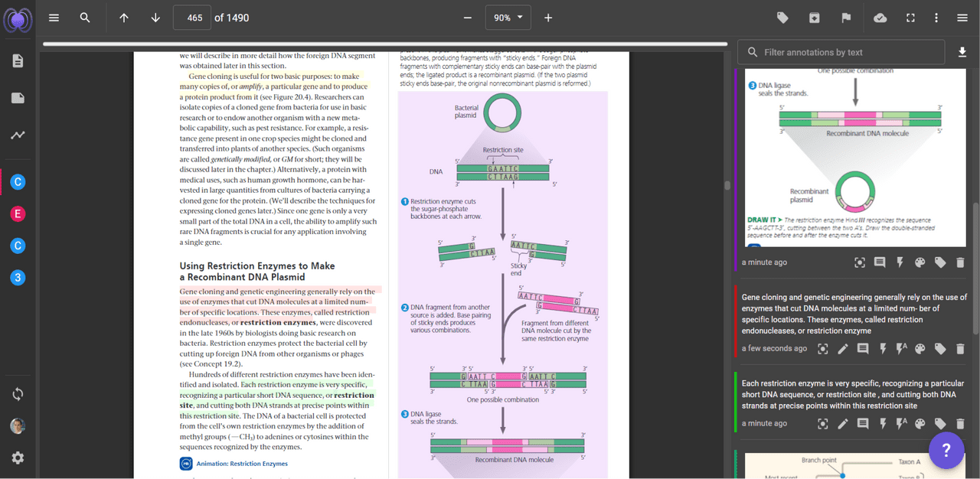Open the 'Animation: Restriction Enzymes' link

pyautogui.click(x=242, y=464)
